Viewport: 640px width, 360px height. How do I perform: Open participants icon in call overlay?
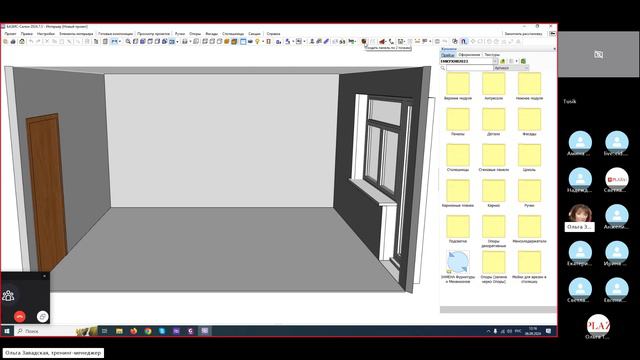coord(8,296)
